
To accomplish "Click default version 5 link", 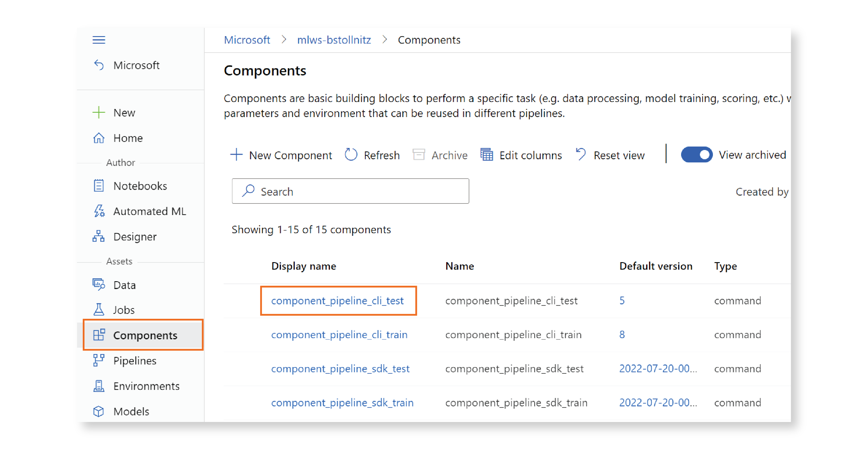I will coord(622,300).
